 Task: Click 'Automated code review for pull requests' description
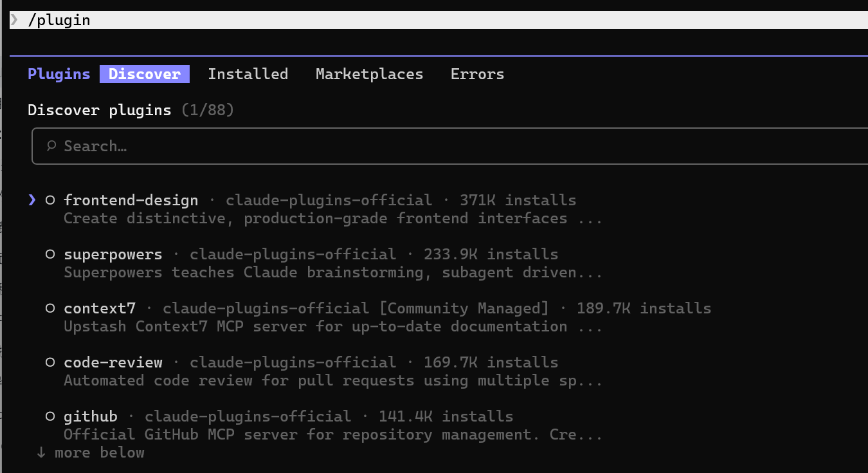tap(333, 380)
